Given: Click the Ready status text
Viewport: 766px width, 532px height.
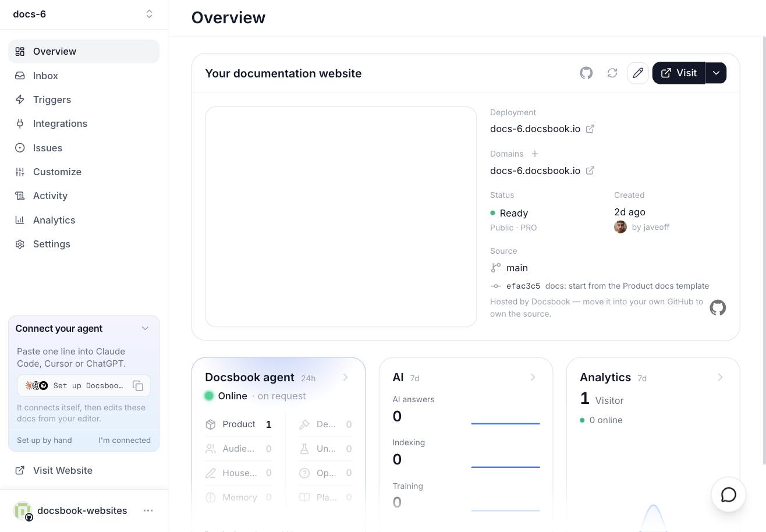Looking at the screenshot, I should (x=514, y=213).
